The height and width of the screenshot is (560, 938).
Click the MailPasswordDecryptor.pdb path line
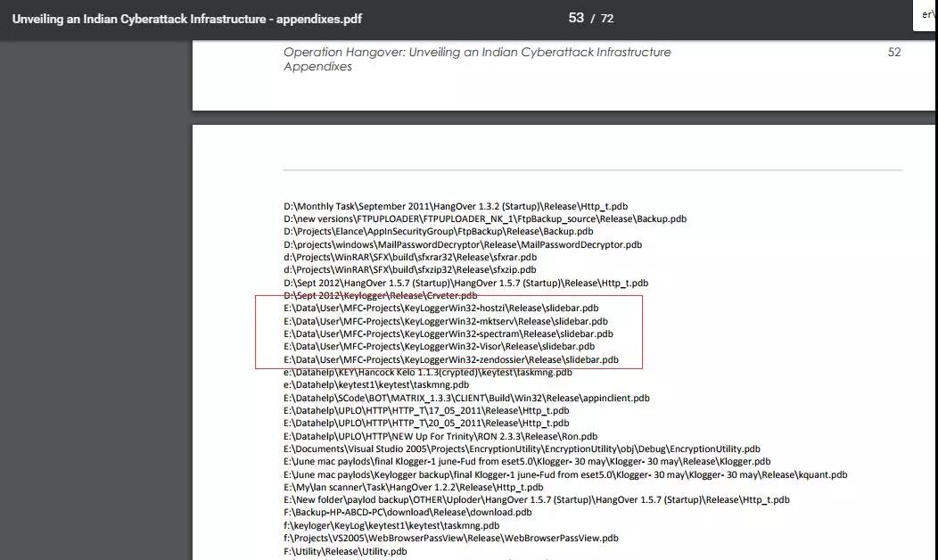pyautogui.click(x=463, y=244)
